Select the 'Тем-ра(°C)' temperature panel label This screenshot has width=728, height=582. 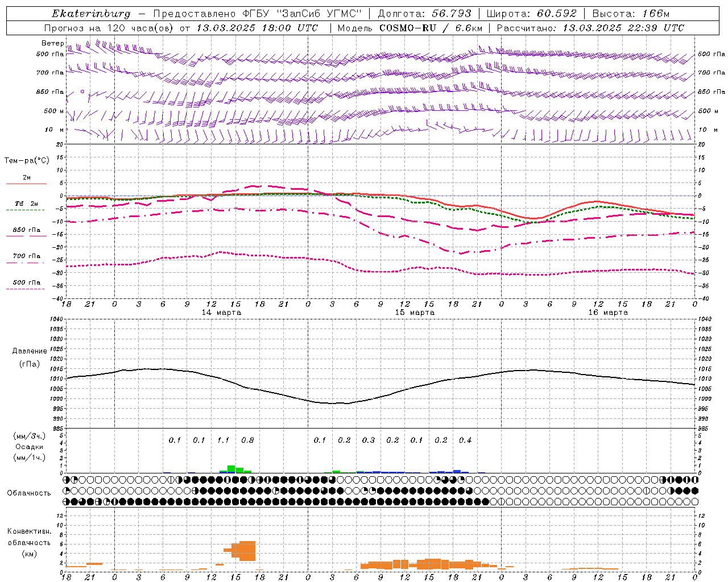(x=27, y=161)
